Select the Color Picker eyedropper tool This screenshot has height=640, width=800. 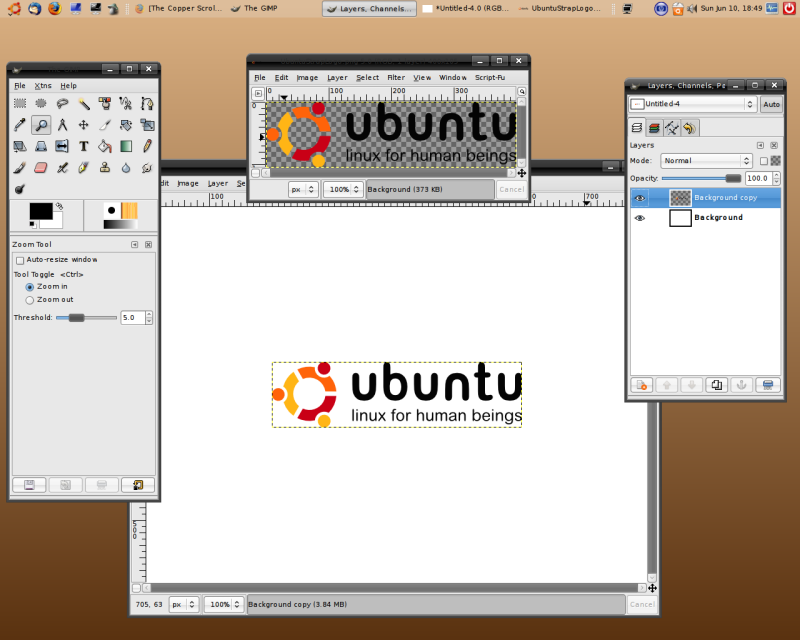point(20,125)
